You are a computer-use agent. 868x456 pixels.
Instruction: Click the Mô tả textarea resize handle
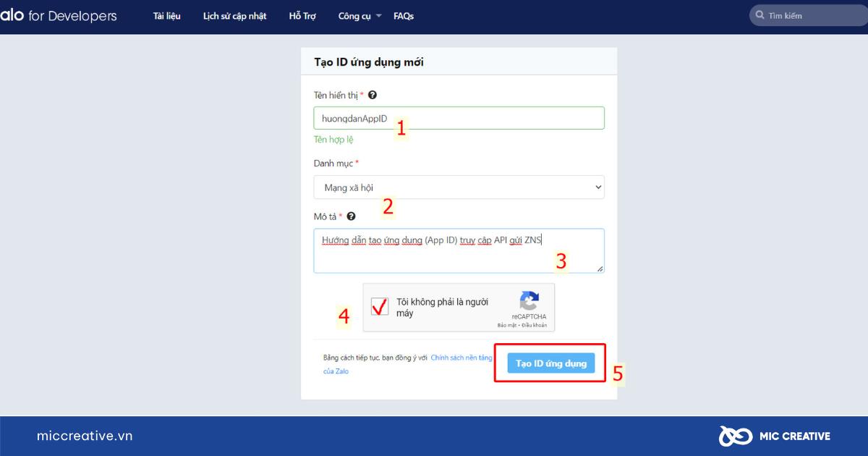(x=600, y=269)
